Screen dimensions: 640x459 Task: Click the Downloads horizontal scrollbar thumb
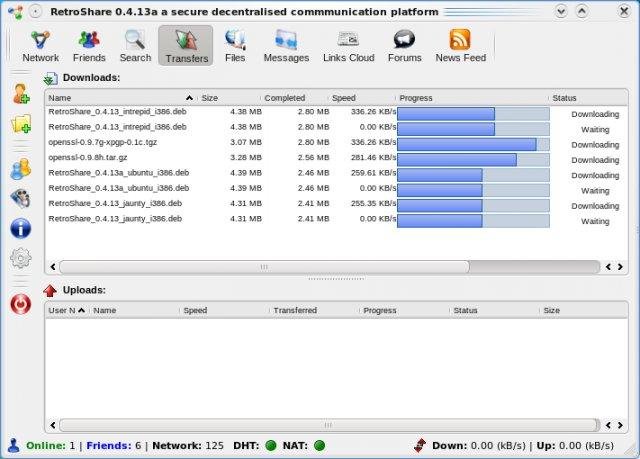click(264, 267)
